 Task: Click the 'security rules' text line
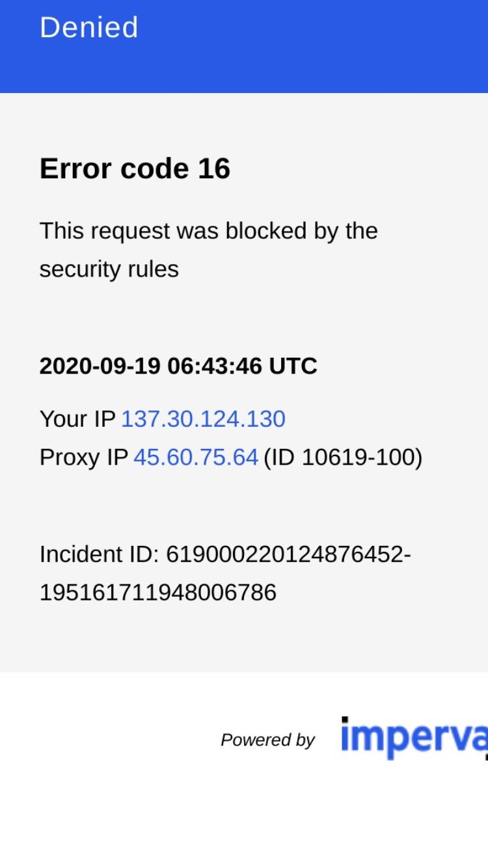109,269
